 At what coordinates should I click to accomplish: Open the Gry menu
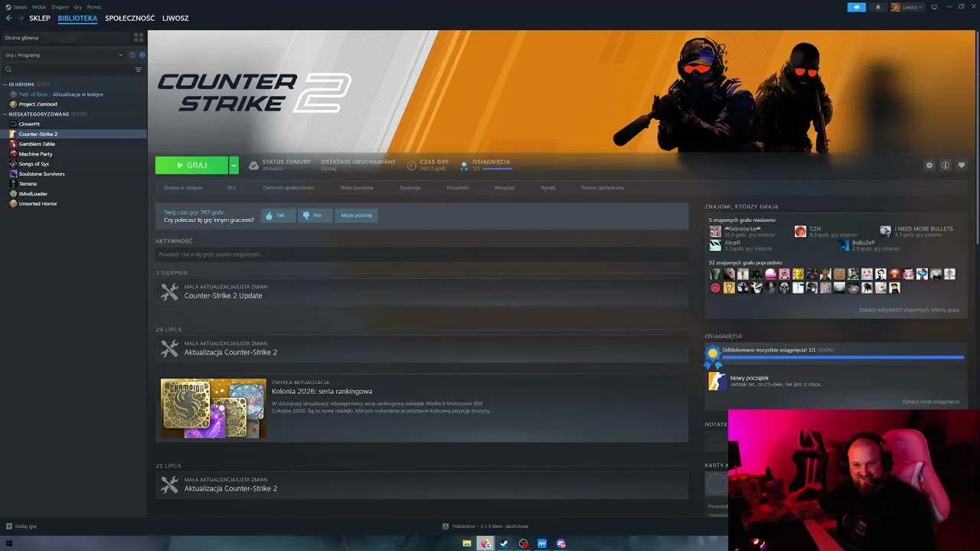[x=78, y=7]
